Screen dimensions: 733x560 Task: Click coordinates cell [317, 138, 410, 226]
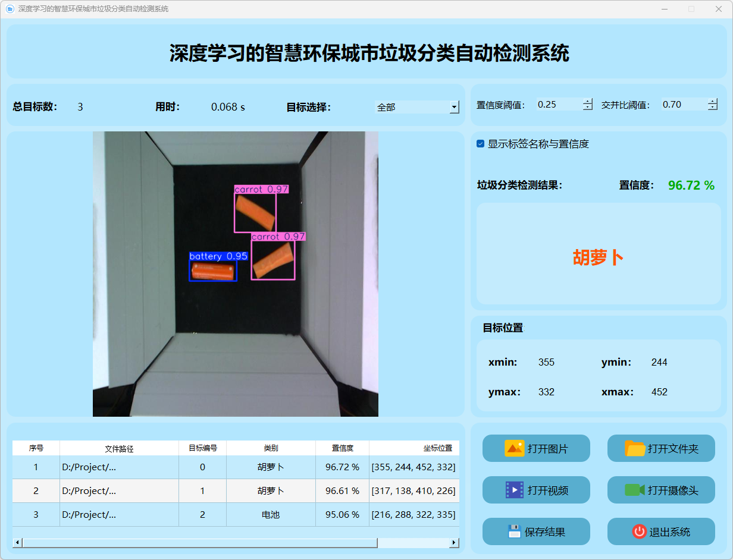click(414, 491)
